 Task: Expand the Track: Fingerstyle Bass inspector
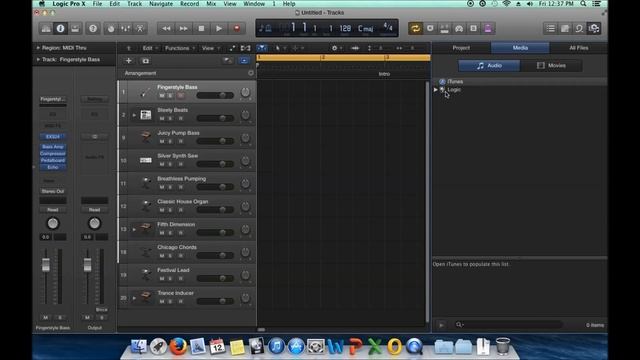click(38, 60)
